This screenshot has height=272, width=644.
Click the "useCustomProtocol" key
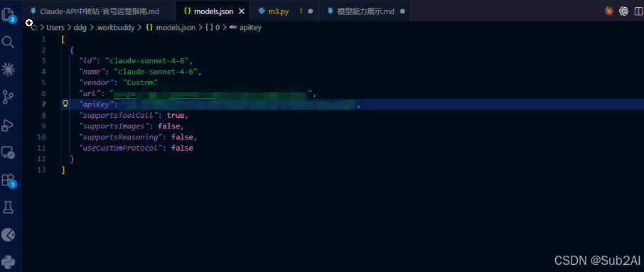point(122,148)
